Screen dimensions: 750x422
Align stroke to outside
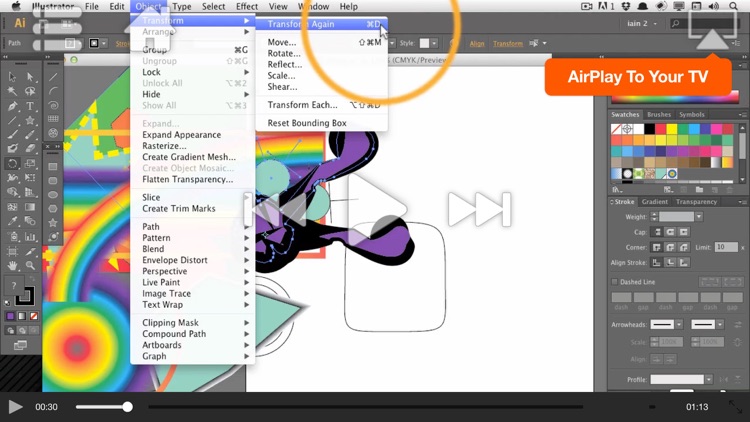coord(684,262)
